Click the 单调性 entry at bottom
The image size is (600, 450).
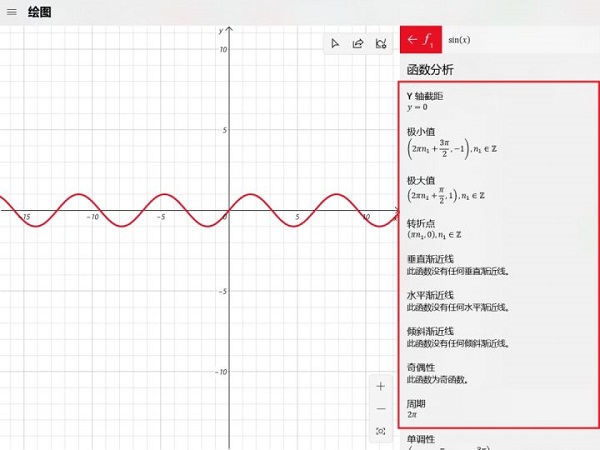421,439
